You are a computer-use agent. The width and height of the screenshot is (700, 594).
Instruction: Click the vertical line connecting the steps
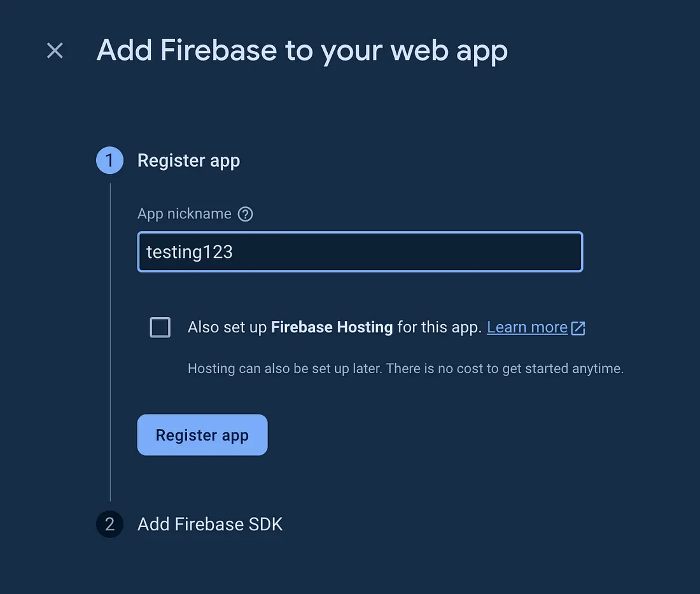point(111,344)
